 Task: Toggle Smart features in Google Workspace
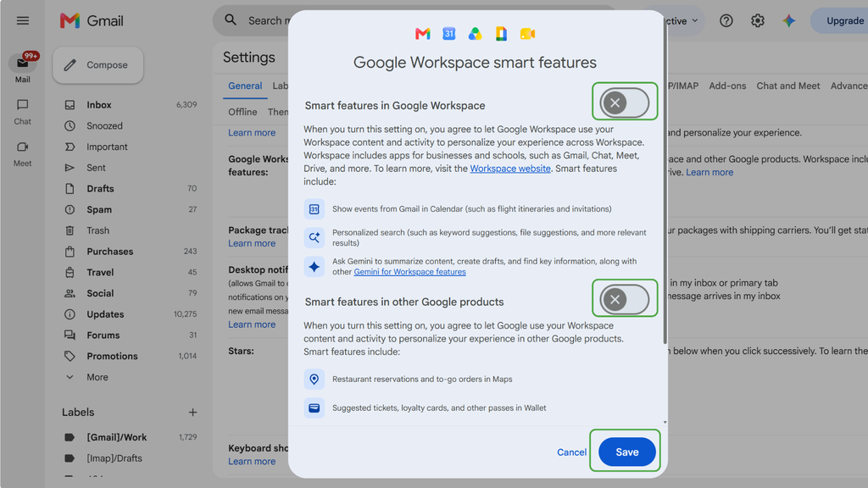625,103
